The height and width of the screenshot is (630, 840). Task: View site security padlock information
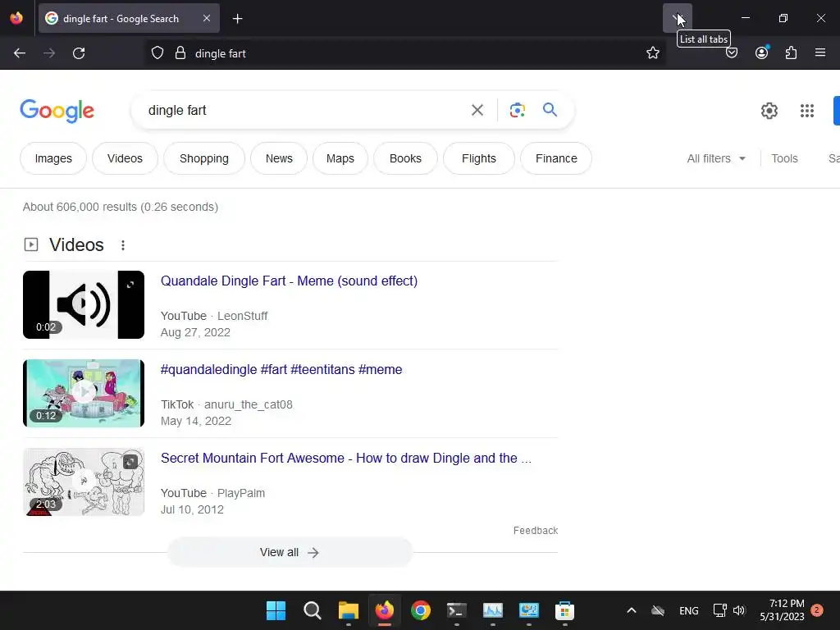tap(180, 53)
